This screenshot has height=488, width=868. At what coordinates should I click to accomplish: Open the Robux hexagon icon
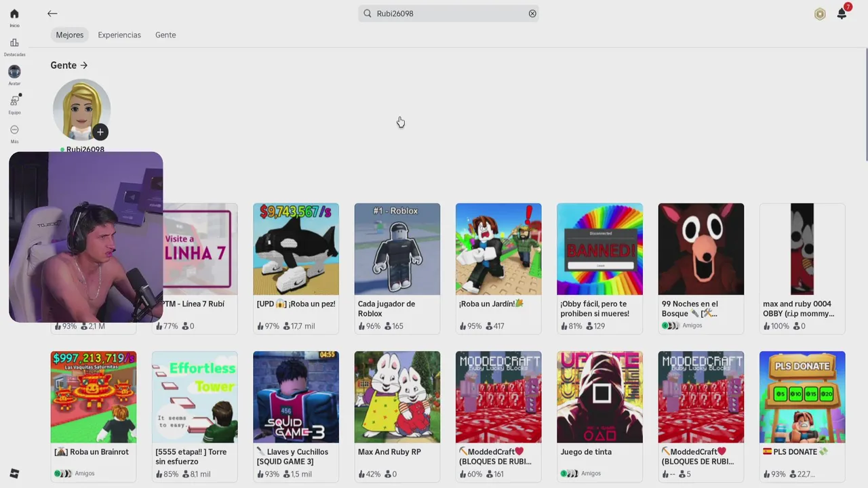[820, 14]
